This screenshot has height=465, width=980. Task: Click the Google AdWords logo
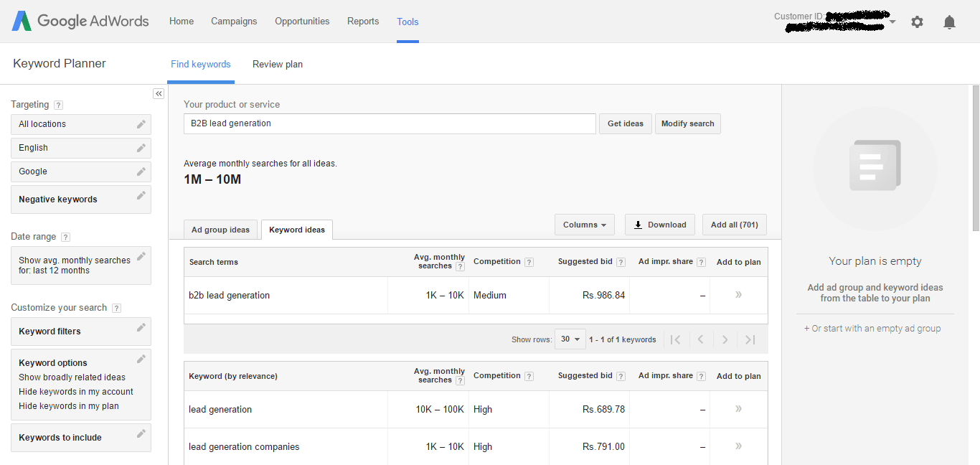tap(80, 21)
